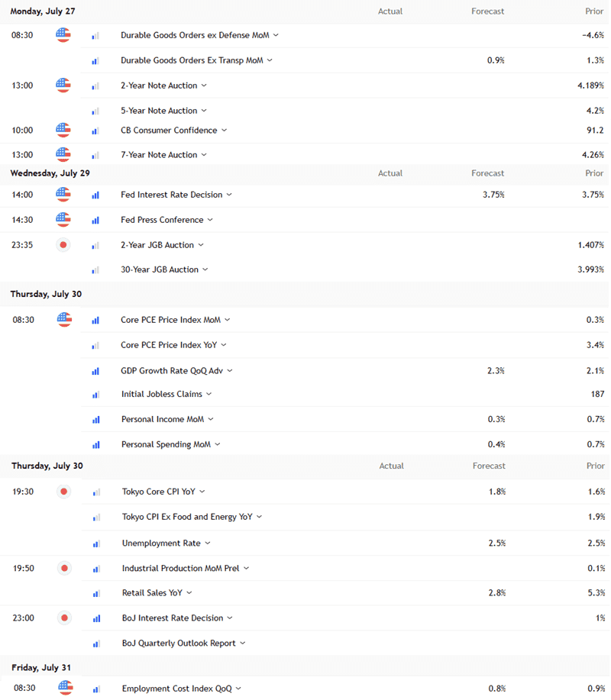Click Forecast column header under Monday, July 27
Viewport: 611px width, 700px height.
[x=488, y=11]
